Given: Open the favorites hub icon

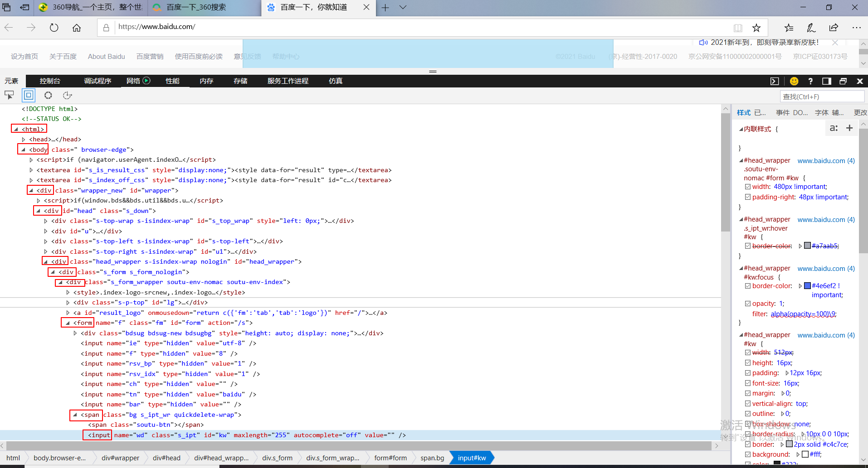Looking at the screenshot, I should pyautogui.click(x=789, y=28).
